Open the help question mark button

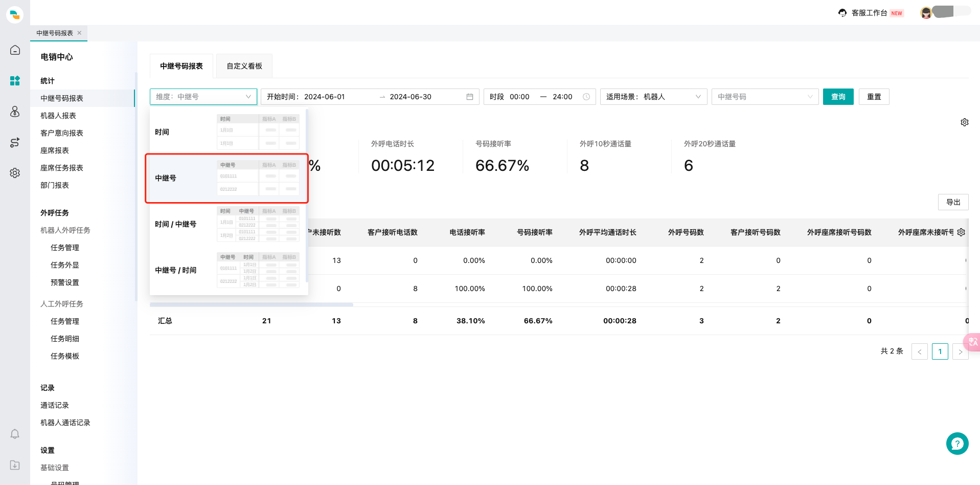[x=958, y=444]
